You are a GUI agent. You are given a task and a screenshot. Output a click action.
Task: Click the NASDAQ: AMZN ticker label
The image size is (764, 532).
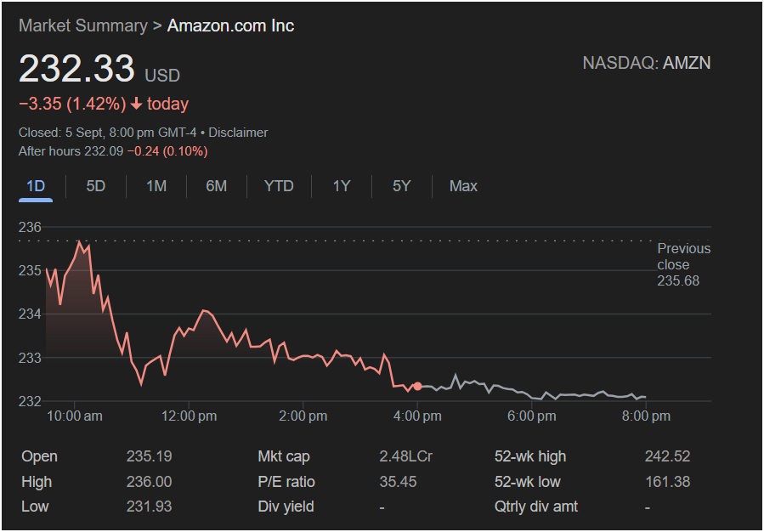click(x=647, y=64)
